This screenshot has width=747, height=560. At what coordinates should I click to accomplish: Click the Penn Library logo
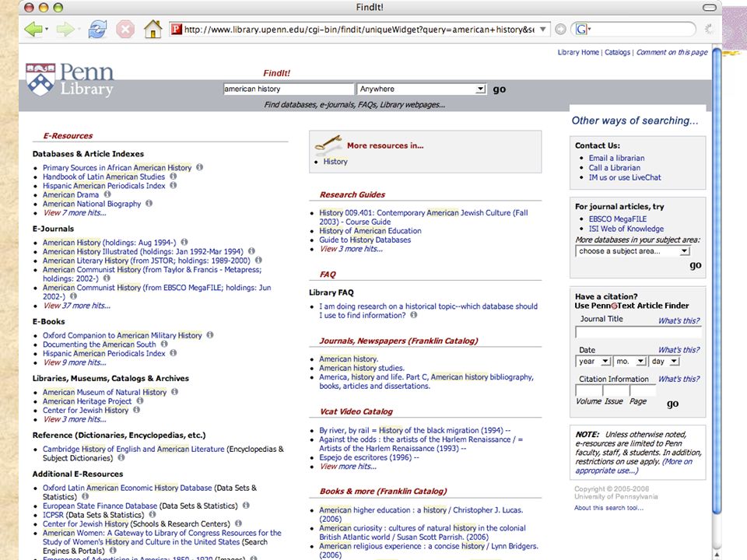coord(70,80)
